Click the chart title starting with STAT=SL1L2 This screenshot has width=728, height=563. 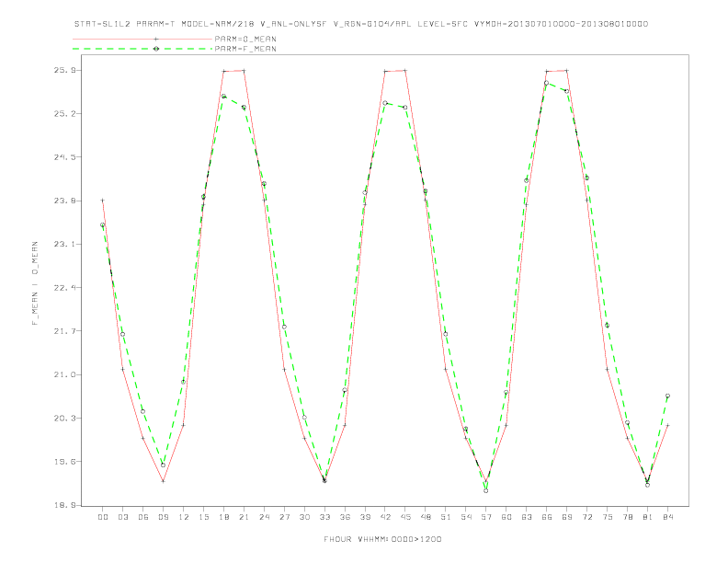coord(360,24)
